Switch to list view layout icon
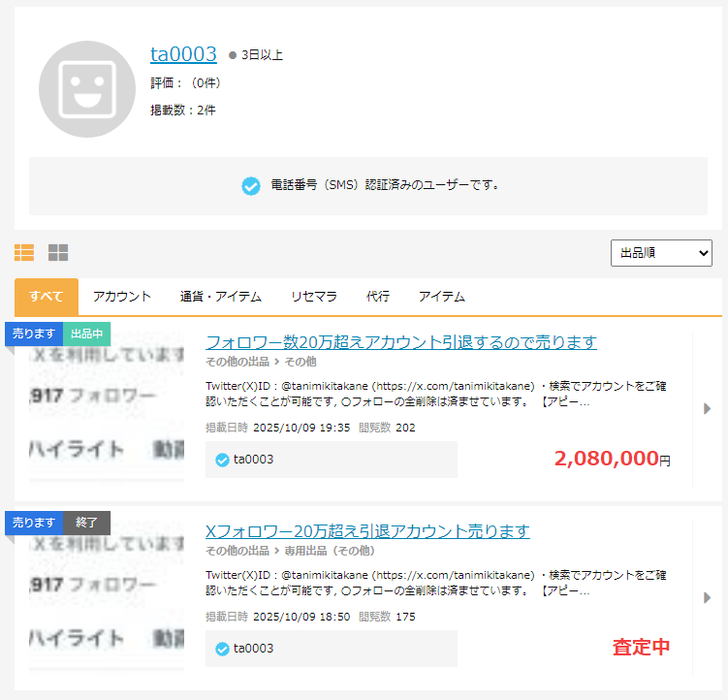 click(24, 253)
